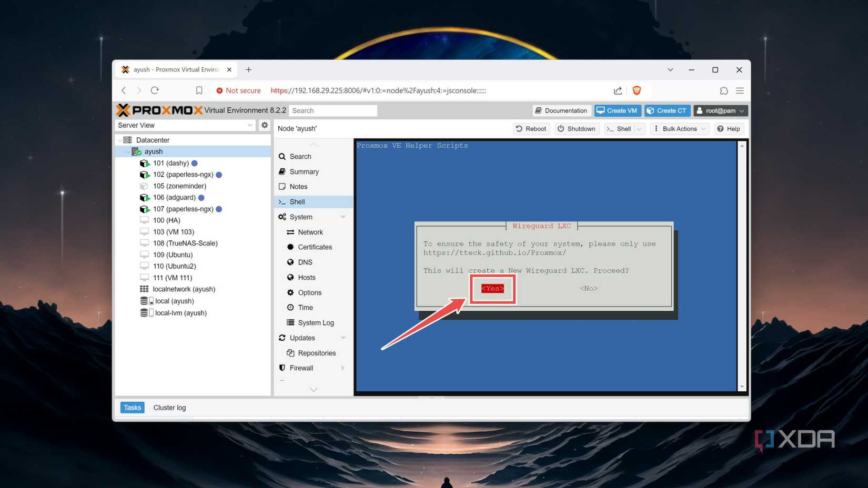Collapse the Updates section arrow

point(343,338)
